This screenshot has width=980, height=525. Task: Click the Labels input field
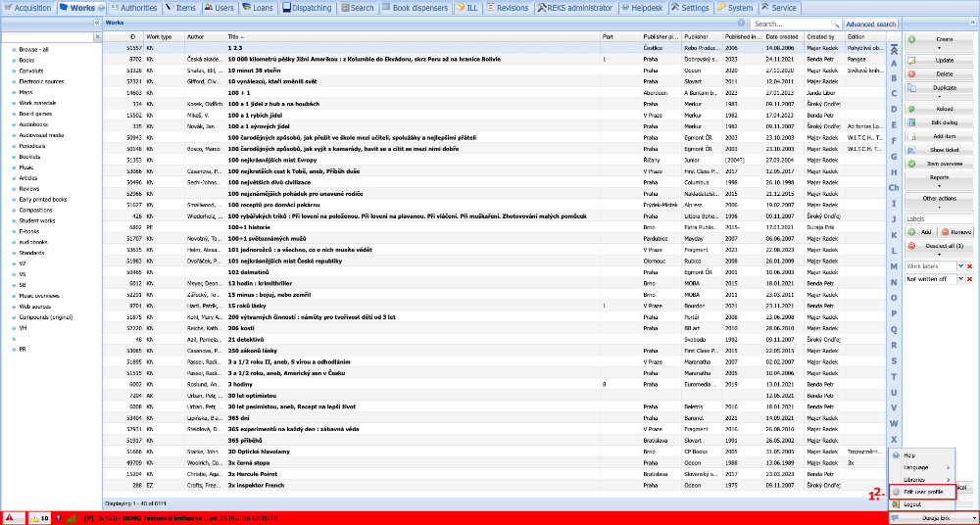click(x=940, y=218)
